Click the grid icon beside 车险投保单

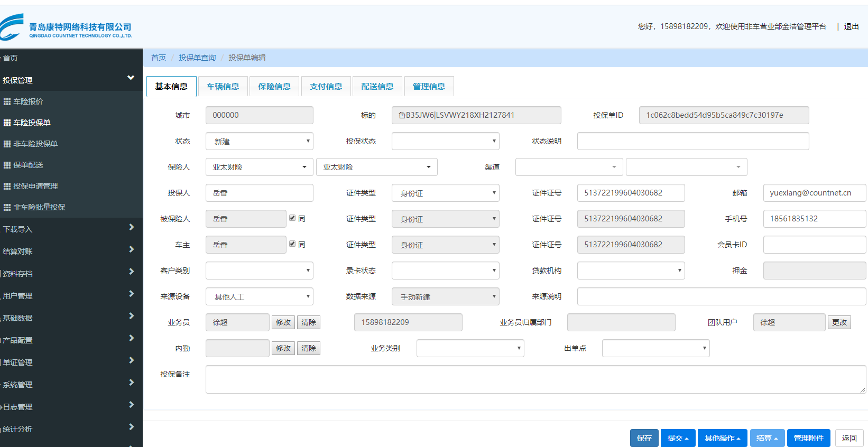tap(7, 123)
